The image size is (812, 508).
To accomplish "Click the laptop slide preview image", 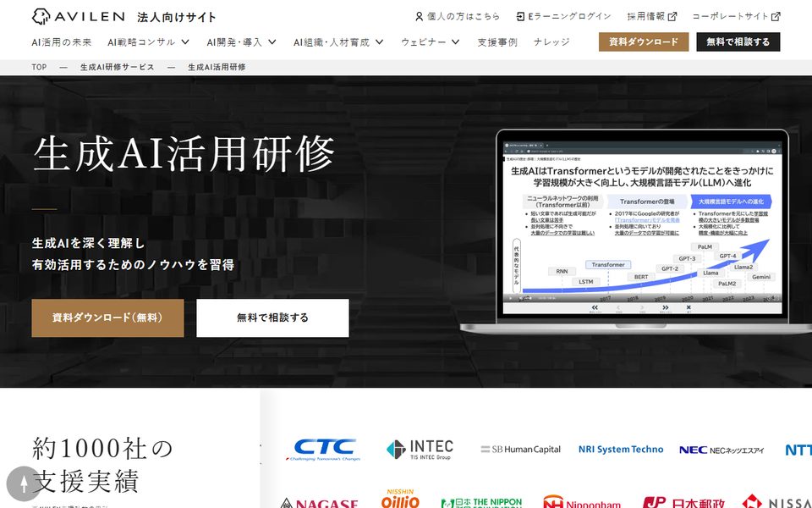I will (x=642, y=228).
